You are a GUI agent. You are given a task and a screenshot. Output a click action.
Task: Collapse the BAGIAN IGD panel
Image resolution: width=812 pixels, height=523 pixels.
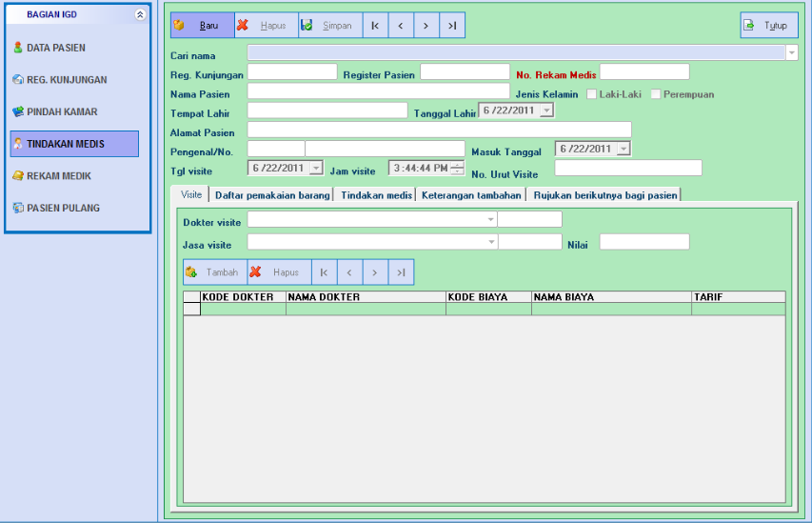(x=140, y=14)
